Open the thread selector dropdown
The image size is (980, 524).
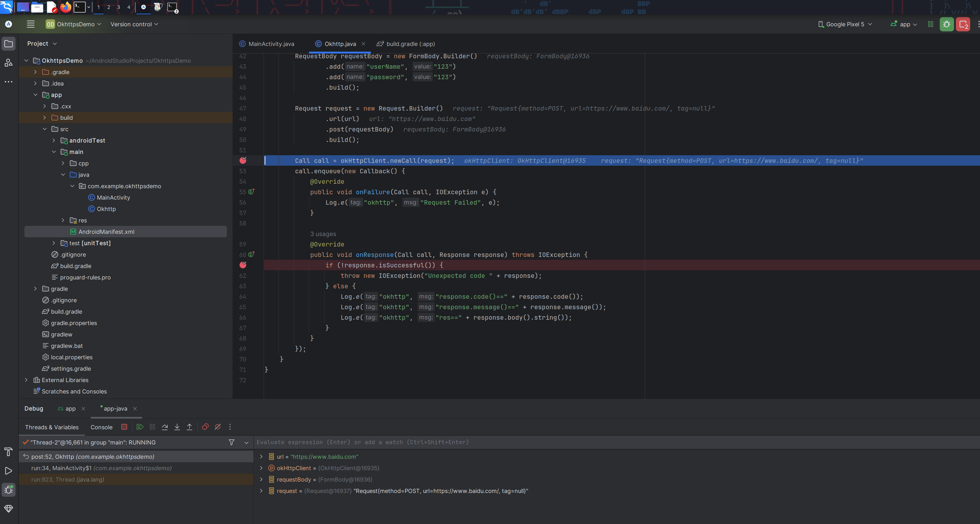click(x=246, y=443)
